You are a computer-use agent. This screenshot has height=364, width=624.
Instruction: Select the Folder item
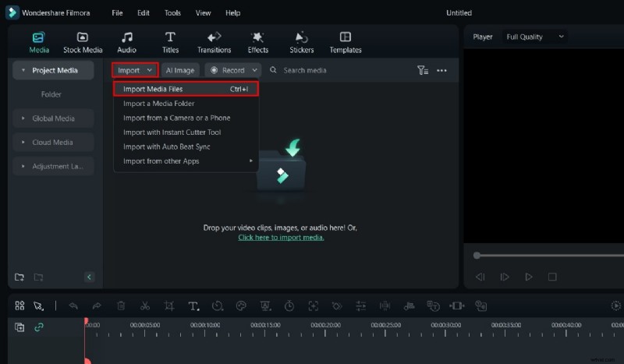(51, 94)
